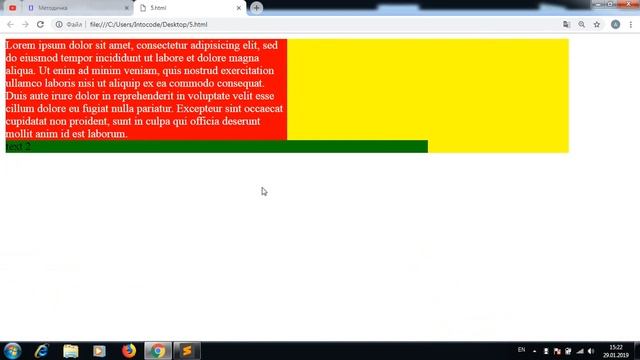
Task: Open the network signal tray icon
Action: click(x=580, y=351)
